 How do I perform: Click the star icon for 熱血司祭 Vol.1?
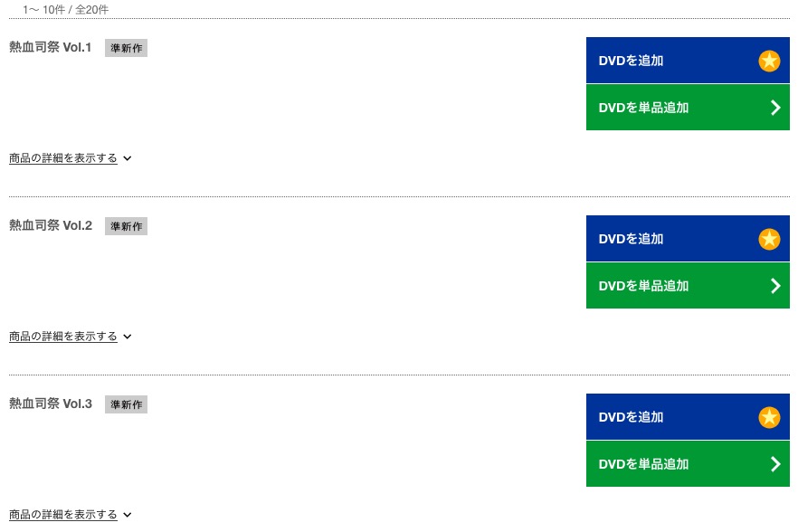point(769,62)
